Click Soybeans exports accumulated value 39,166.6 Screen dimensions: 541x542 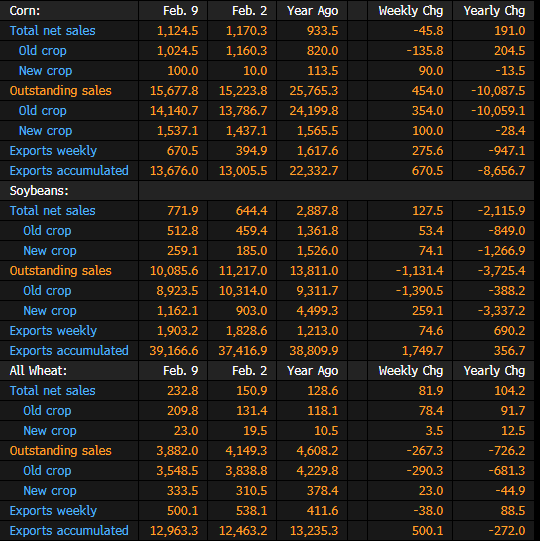click(174, 351)
